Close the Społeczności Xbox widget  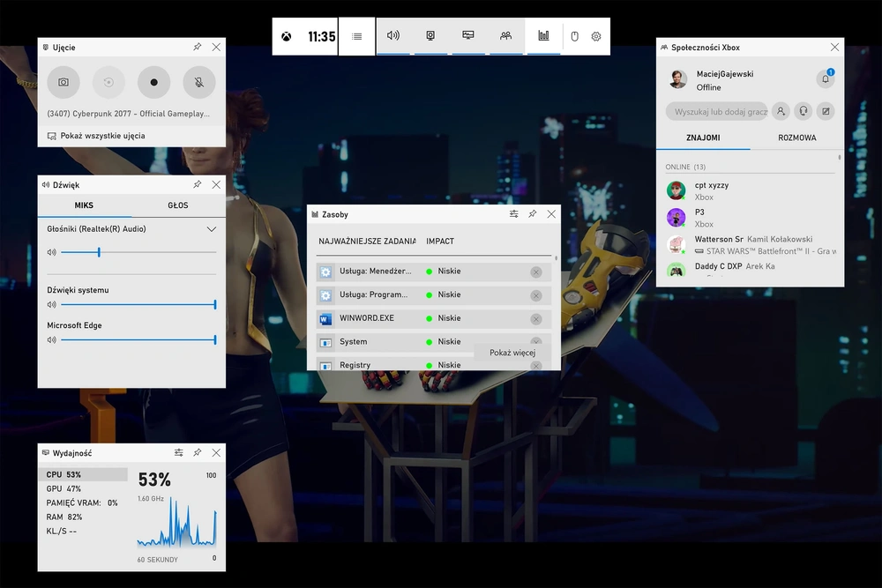(x=834, y=48)
